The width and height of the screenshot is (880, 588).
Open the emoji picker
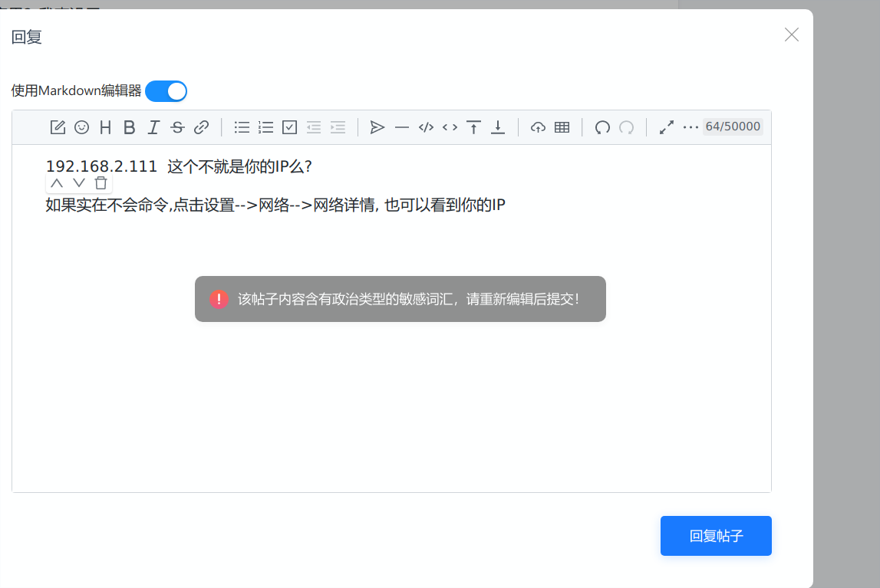82,128
